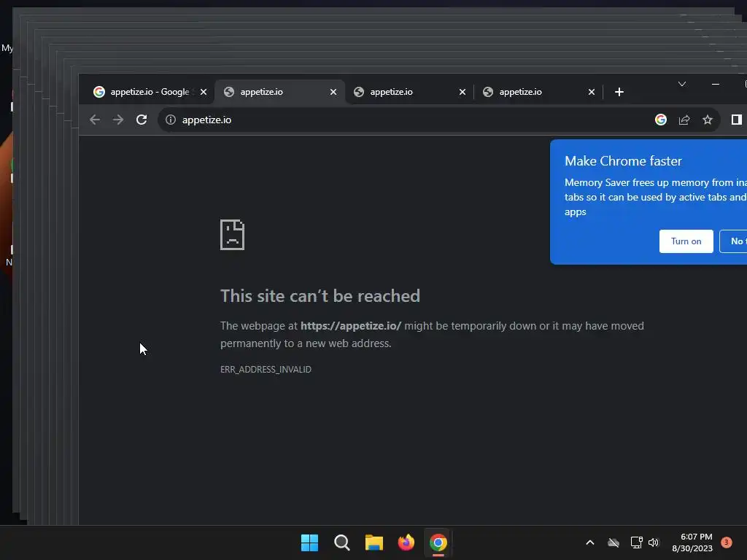The width and height of the screenshot is (747, 560).
Task: Turn on Memory Saver
Action: [x=686, y=241]
